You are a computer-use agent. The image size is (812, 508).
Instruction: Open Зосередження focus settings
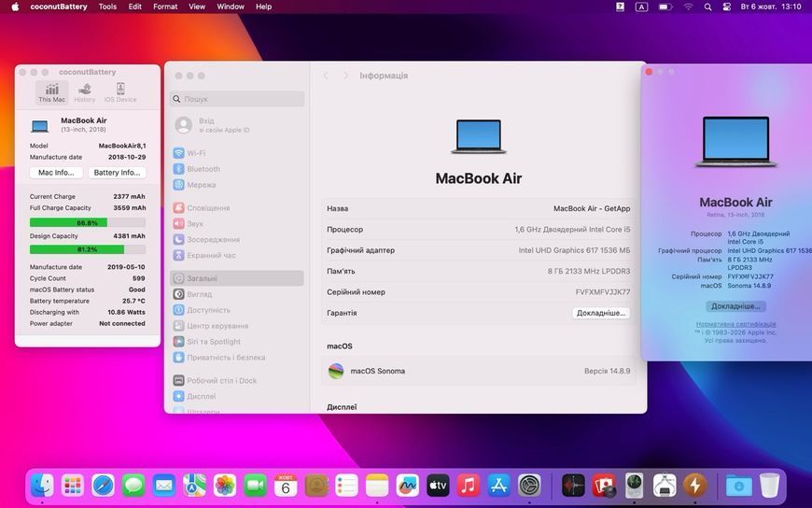(x=237, y=239)
